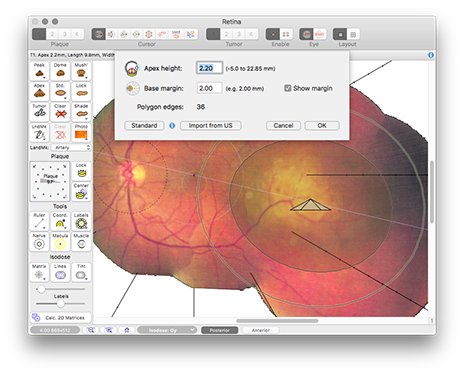Open the isodose Tint tool
The height and width of the screenshot is (375, 464).
pyautogui.click(x=81, y=272)
